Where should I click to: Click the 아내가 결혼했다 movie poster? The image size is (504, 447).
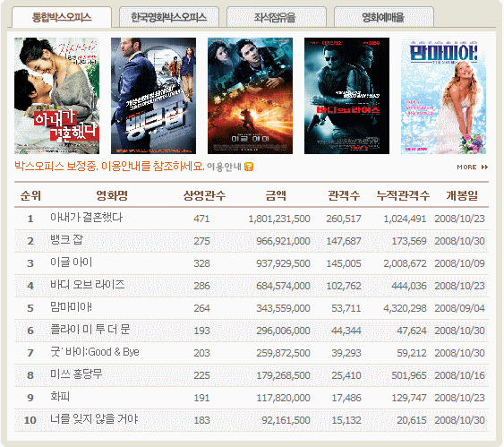point(56,96)
